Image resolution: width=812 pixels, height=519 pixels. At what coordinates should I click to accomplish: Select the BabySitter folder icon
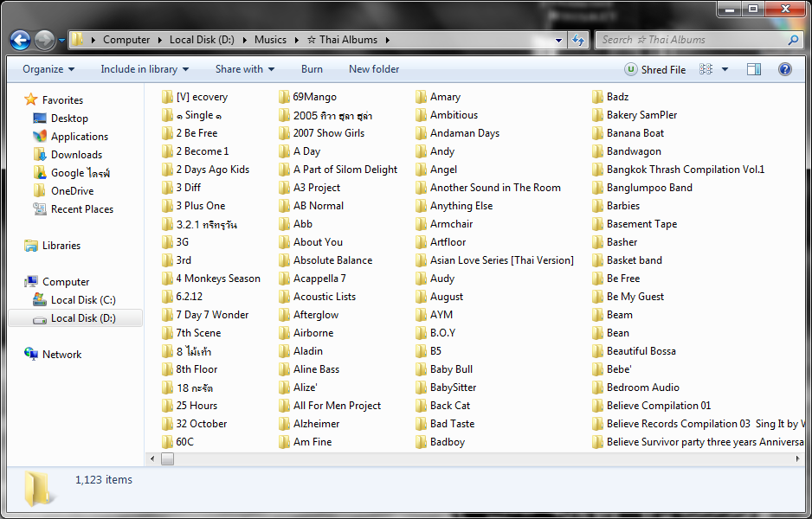(421, 388)
